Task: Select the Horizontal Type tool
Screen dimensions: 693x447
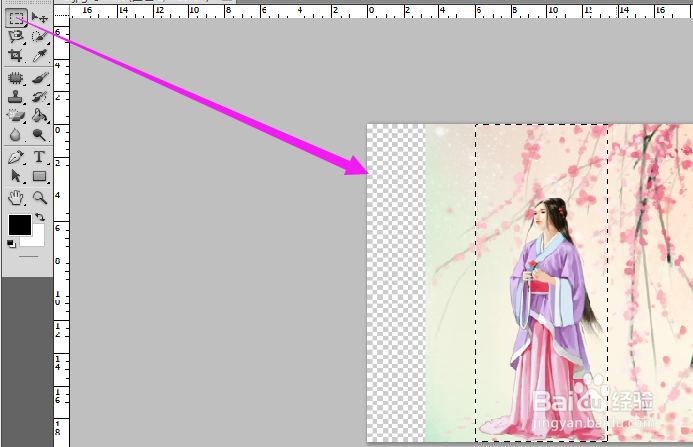Action: pos(40,157)
